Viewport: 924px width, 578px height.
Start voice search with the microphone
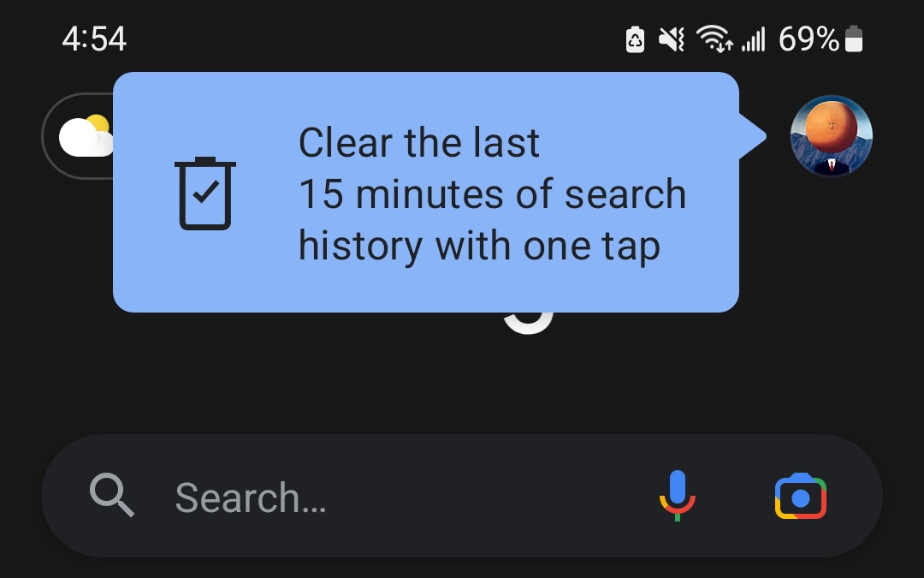[677, 496]
